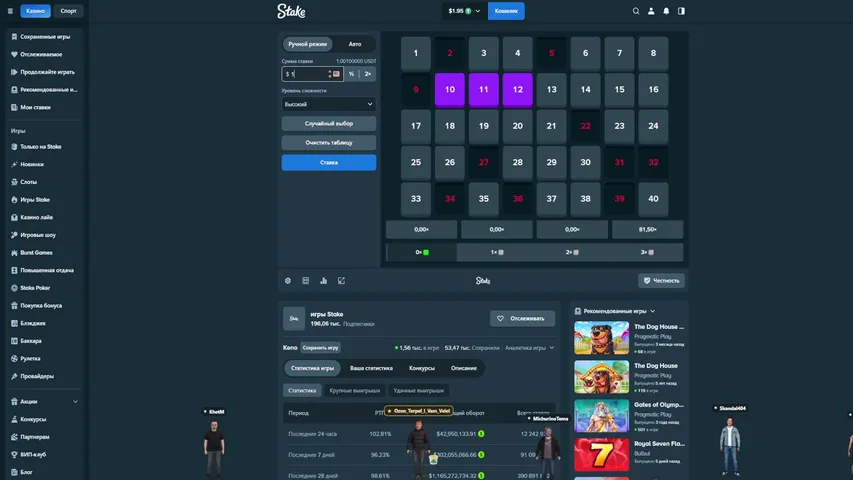Switch to Ручной режим mode
The width and height of the screenshot is (853, 480).
click(308, 44)
